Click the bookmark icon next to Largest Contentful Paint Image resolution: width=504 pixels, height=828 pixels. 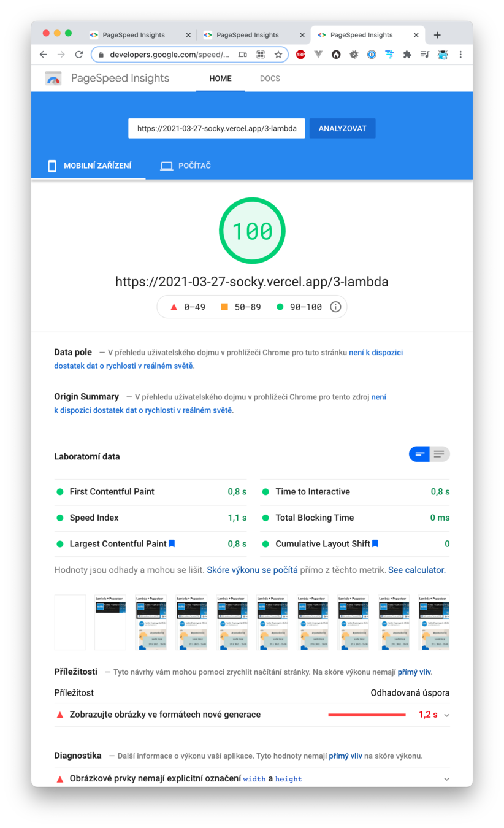[172, 543]
